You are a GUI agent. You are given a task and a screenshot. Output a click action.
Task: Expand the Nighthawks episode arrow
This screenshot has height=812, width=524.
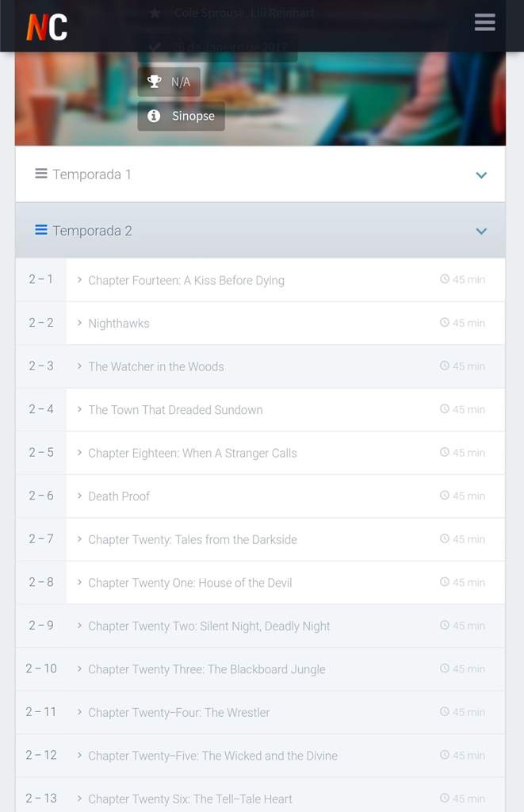coord(80,323)
